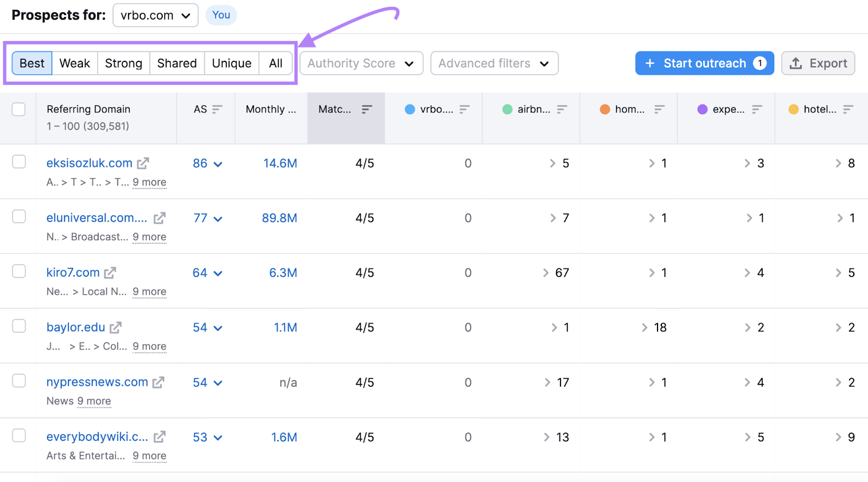Click the upload icon in Export button
868x482 pixels.
click(x=796, y=64)
